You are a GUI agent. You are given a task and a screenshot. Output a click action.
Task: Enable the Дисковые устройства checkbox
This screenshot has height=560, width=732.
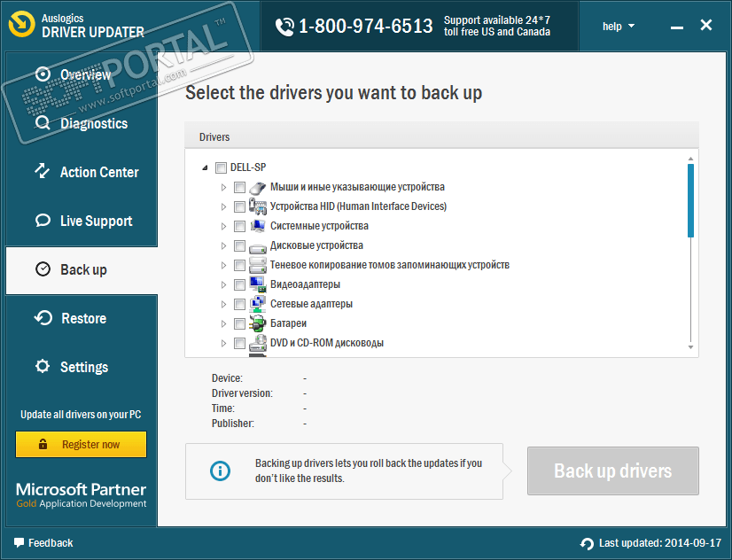coord(239,245)
